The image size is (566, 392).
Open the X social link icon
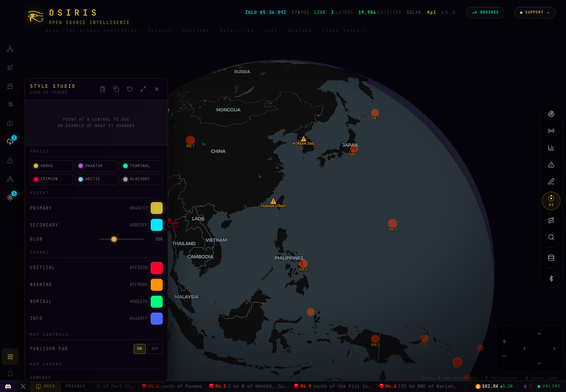(23, 386)
